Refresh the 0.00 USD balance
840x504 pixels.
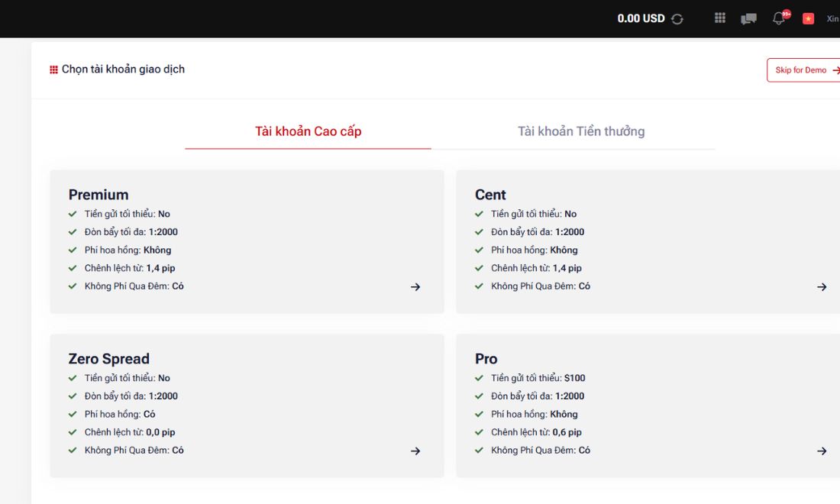(x=677, y=19)
